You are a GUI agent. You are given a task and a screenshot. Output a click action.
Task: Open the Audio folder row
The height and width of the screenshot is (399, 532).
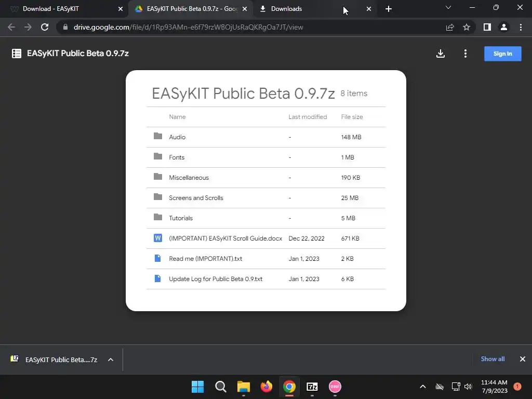point(266,137)
